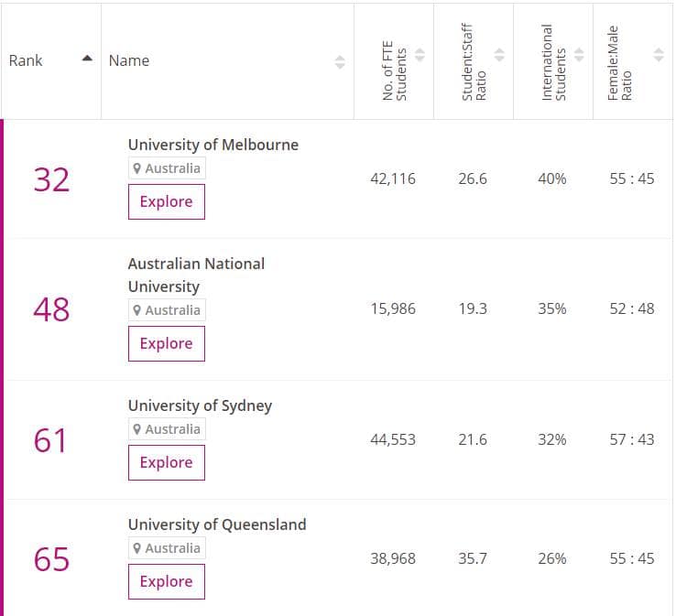Select student-staff ratio 35.7
Viewport: 676px width, 616px height.
[473, 558]
